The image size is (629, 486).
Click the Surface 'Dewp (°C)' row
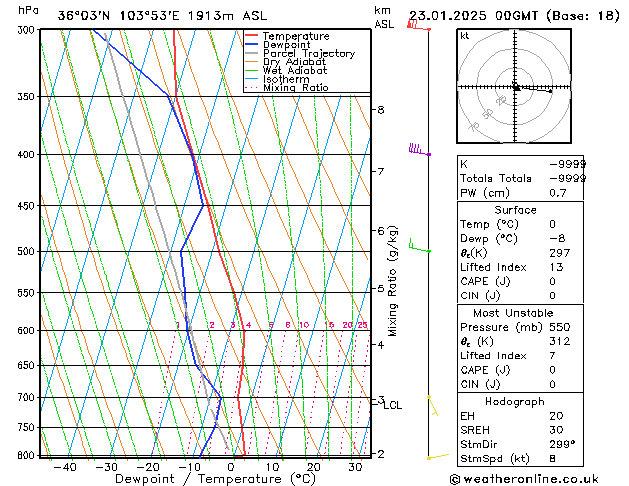(x=520, y=239)
